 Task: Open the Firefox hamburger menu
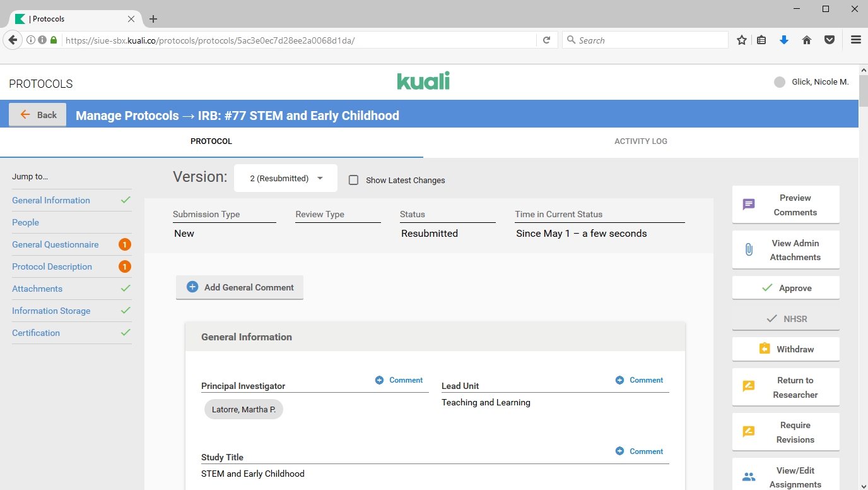(855, 40)
